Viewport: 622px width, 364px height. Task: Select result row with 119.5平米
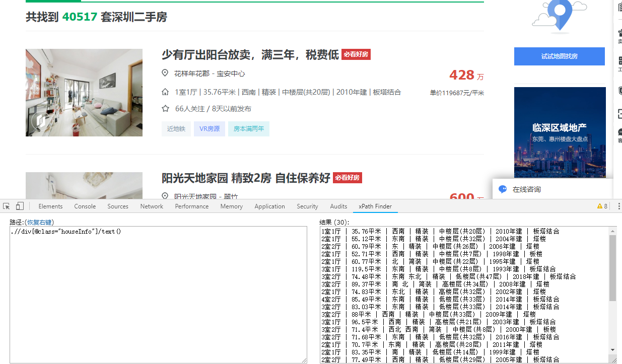pos(438,269)
